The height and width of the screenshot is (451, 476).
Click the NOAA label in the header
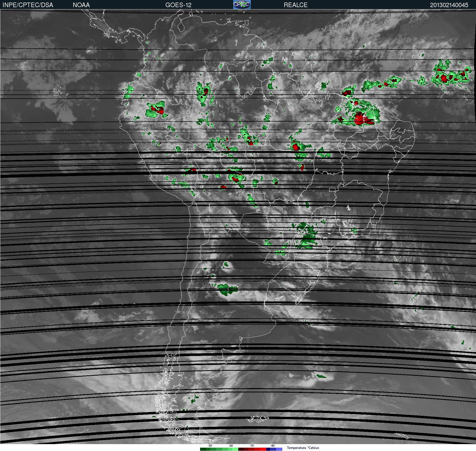81,5
